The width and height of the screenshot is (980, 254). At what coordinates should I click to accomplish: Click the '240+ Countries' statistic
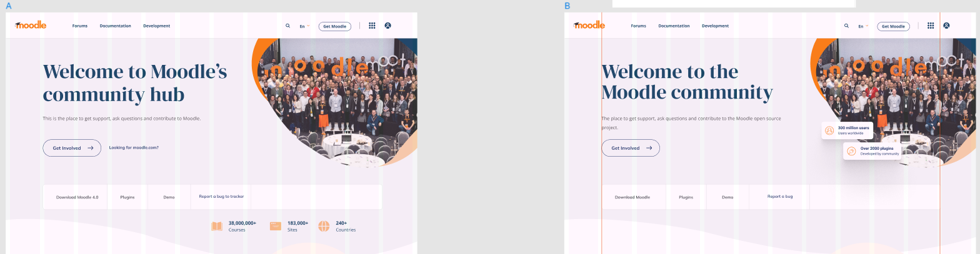click(337, 226)
